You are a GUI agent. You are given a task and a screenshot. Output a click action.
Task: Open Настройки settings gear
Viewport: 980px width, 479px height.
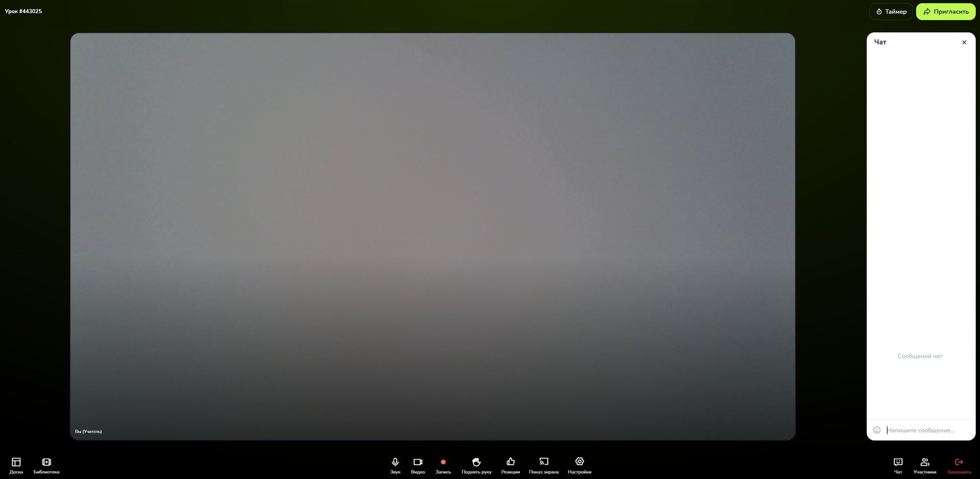580,466
